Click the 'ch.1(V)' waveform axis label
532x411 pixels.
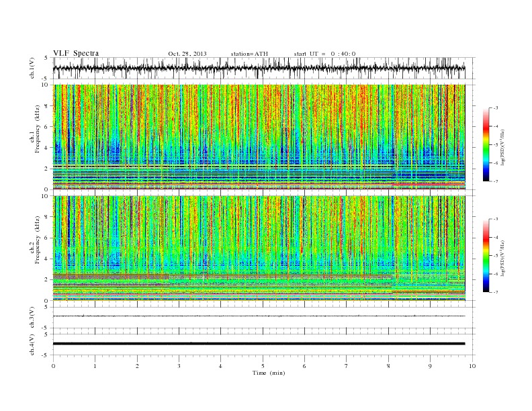32,68
